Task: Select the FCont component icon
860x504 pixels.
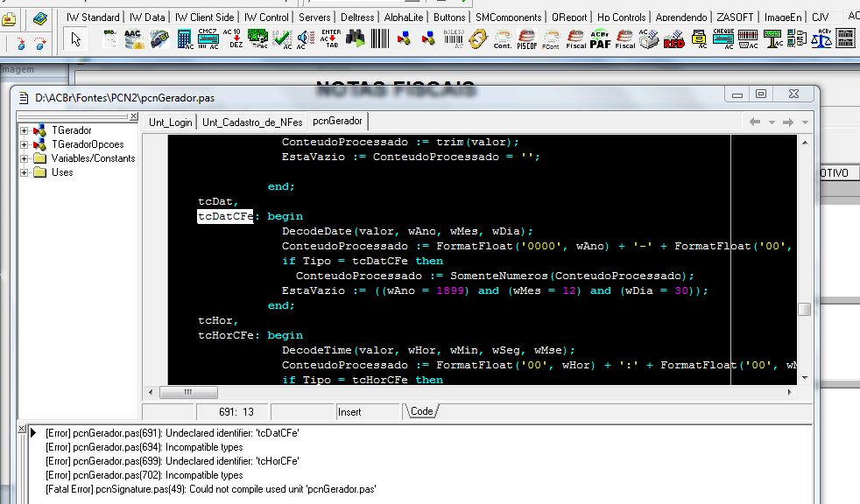Action: [x=551, y=39]
